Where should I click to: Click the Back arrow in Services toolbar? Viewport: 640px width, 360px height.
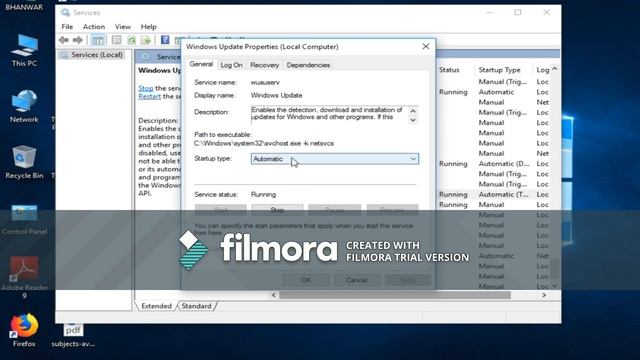(64, 40)
